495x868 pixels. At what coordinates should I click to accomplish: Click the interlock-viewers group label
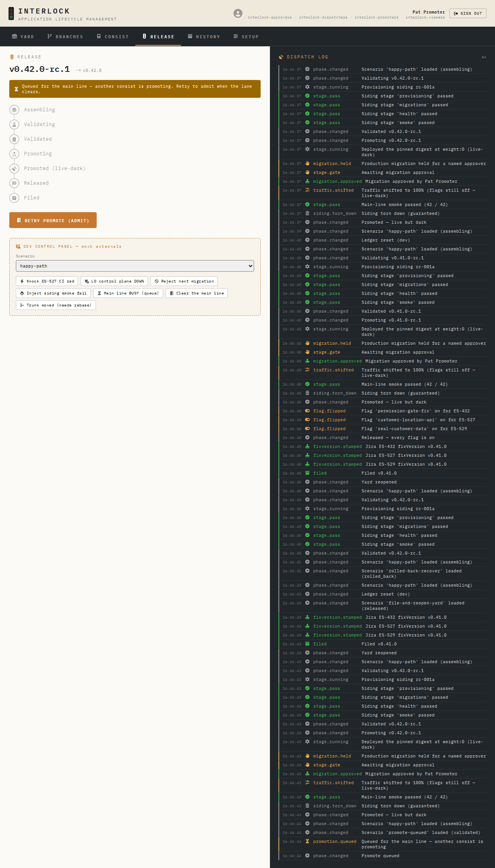pos(425,17)
